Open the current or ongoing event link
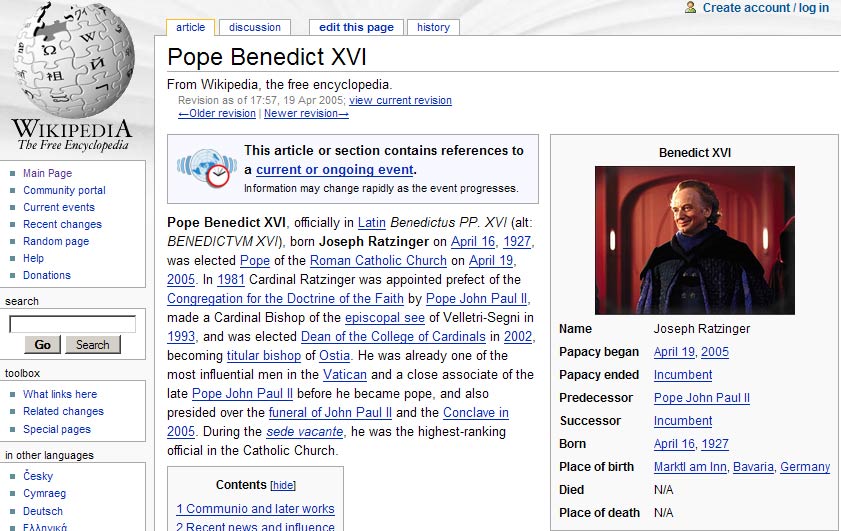The image size is (841, 531). [x=335, y=169]
